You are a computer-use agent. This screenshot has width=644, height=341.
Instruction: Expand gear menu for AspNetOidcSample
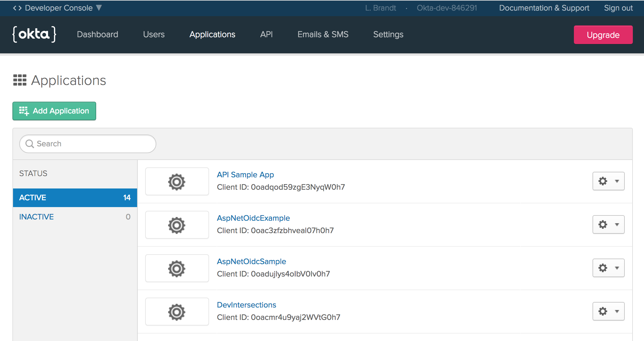point(608,268)
